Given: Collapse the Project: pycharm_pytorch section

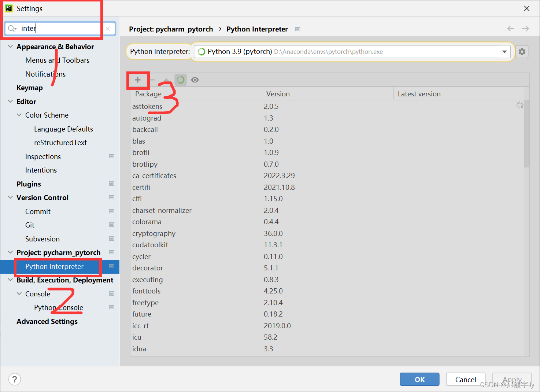Looking at the screenshot, I should 10,252.
